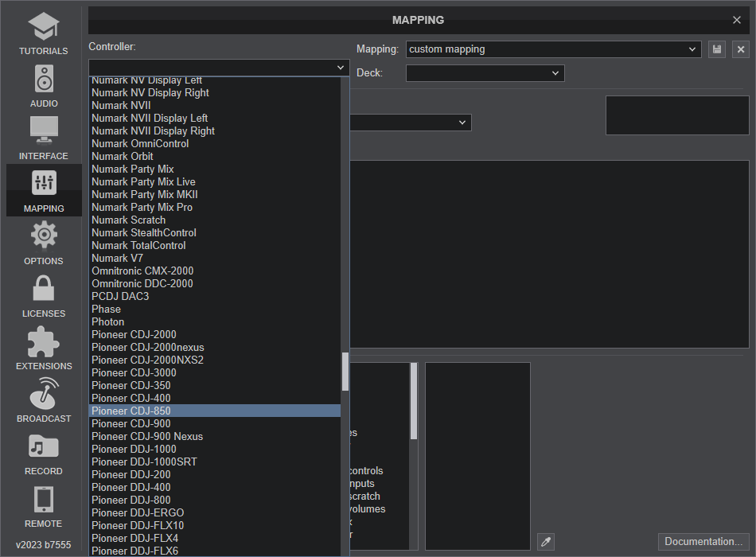Select Numark Party Mix Live controller
This screenshot has height=557, width=756.
click(x=215, y=181)
